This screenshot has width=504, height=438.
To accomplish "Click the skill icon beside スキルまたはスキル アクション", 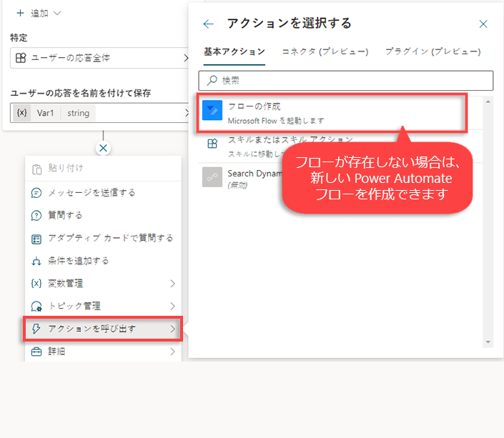I will click(x=212, y=144).
